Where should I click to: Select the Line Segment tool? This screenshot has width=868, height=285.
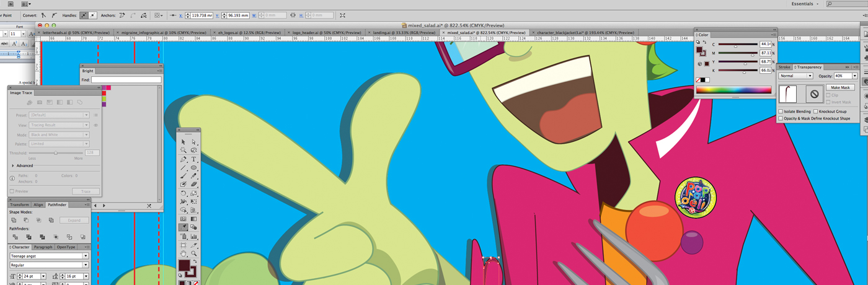pyautogui.click(x=184, y=168)
